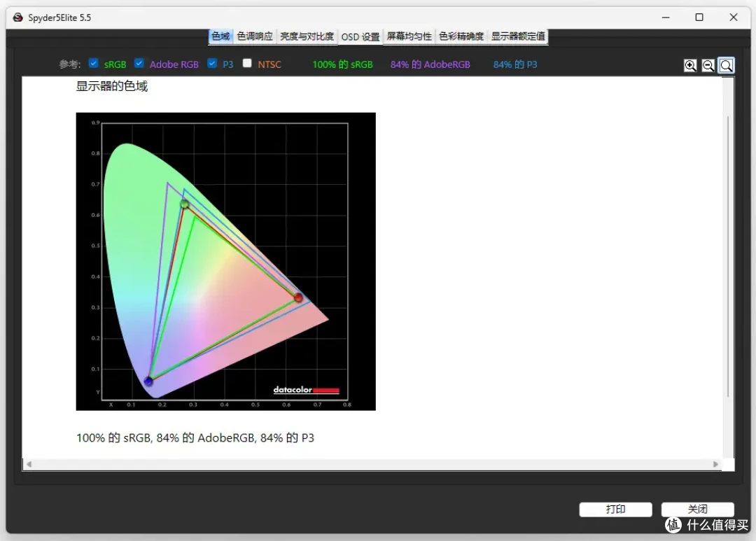Click the Adobe RGB label text
Viewport: 756px width, 541px height.
[174, 64]
